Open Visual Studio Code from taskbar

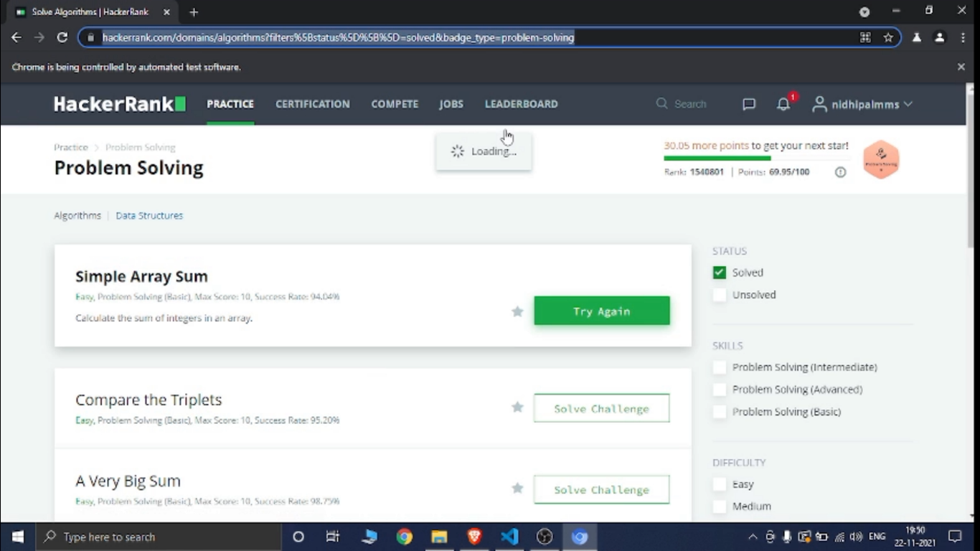tap(509, 537)
